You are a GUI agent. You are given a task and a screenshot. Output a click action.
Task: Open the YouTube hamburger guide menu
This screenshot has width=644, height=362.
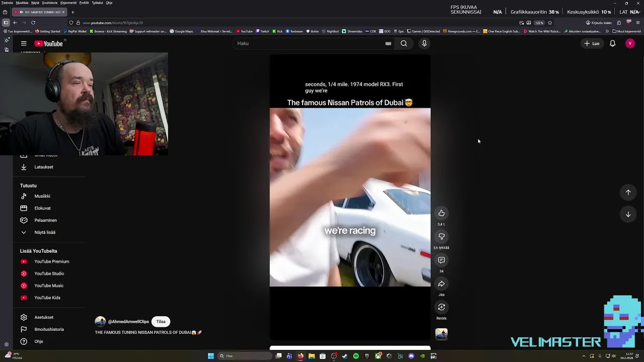[x=24, y=43]
